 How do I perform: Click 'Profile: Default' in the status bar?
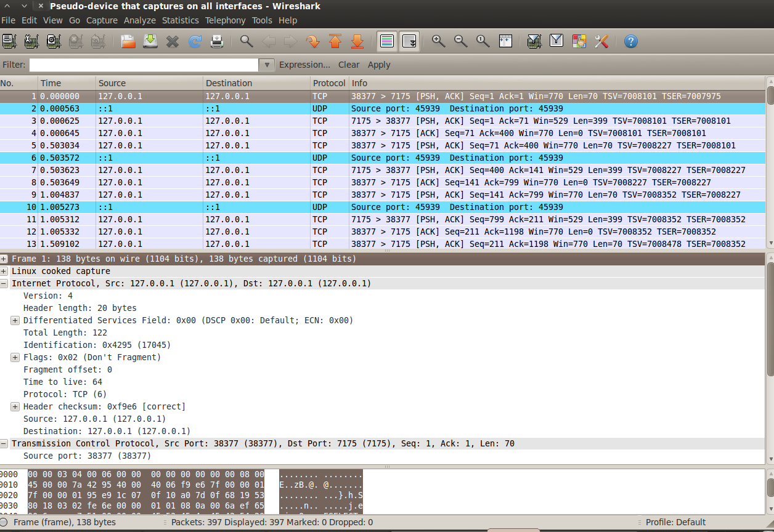[675, 522]
